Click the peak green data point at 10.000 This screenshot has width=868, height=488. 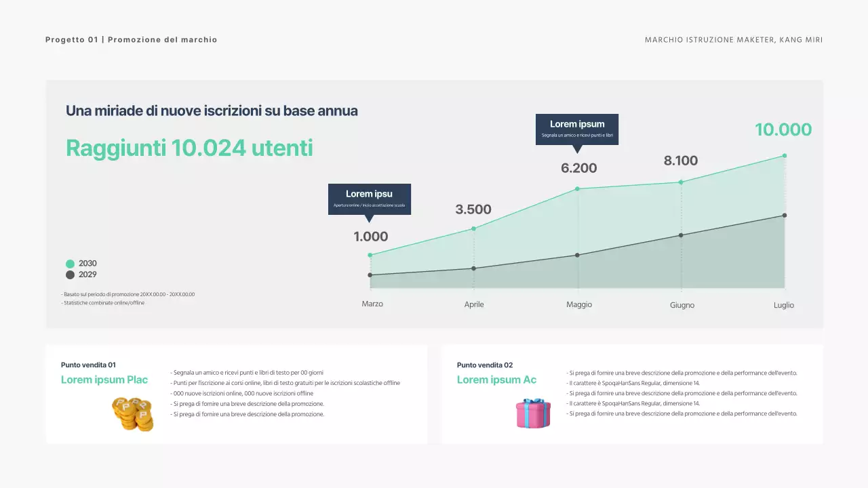[785, 155]
